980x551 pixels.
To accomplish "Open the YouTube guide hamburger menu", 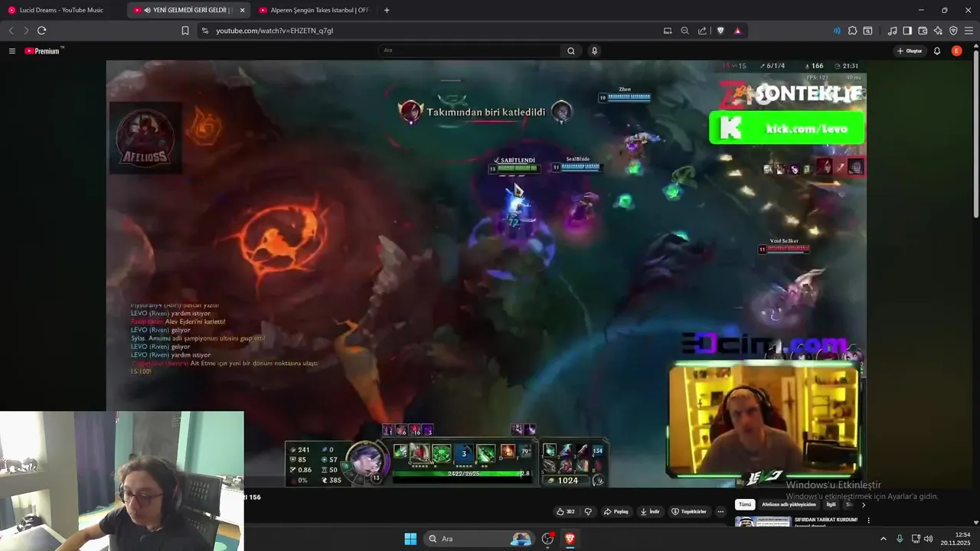I will coord(11,51).
